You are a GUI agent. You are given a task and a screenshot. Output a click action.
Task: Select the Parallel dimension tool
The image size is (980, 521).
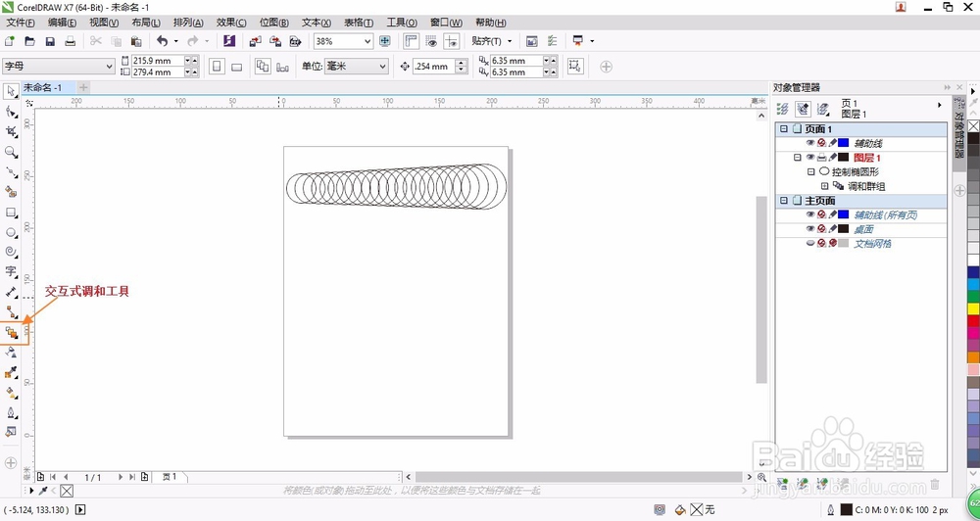[x=11, y=292]
